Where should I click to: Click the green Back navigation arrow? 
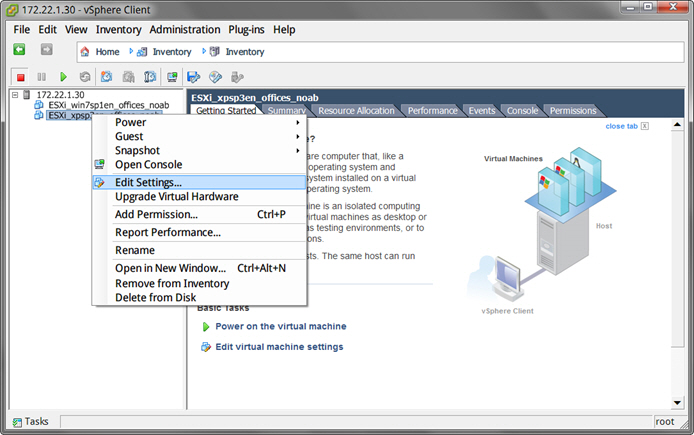19,49
